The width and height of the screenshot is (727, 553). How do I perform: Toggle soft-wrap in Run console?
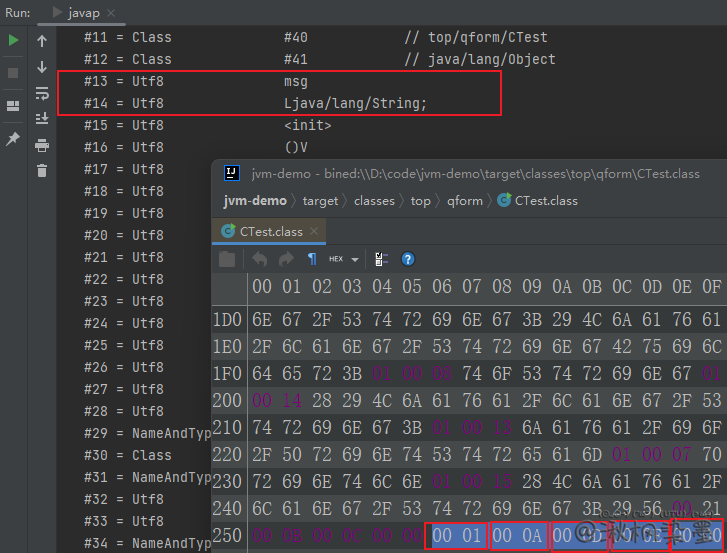[x=42, y=93]
